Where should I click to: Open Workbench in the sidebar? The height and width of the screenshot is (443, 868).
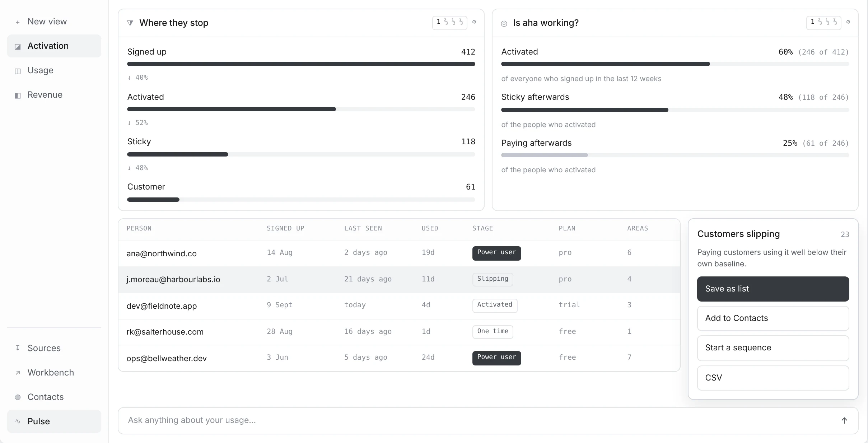(x=54, y=373)
